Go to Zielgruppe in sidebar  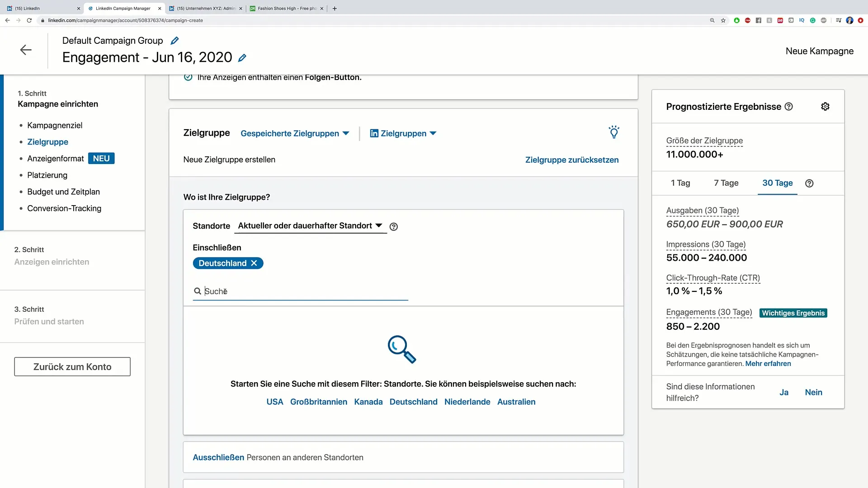(47, 142)
